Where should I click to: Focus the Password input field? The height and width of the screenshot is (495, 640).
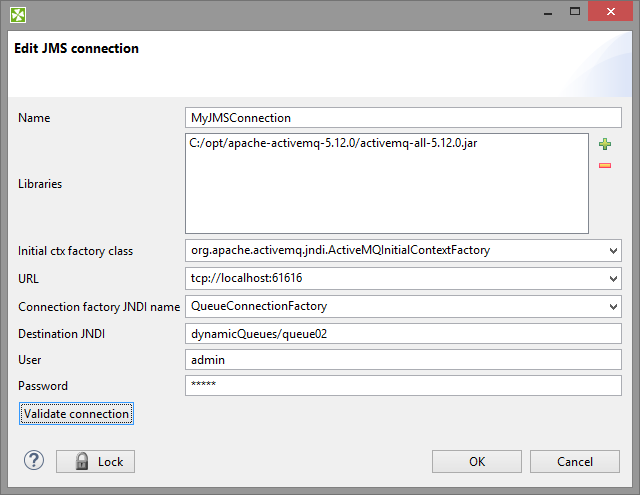click(x=403, y=385)
